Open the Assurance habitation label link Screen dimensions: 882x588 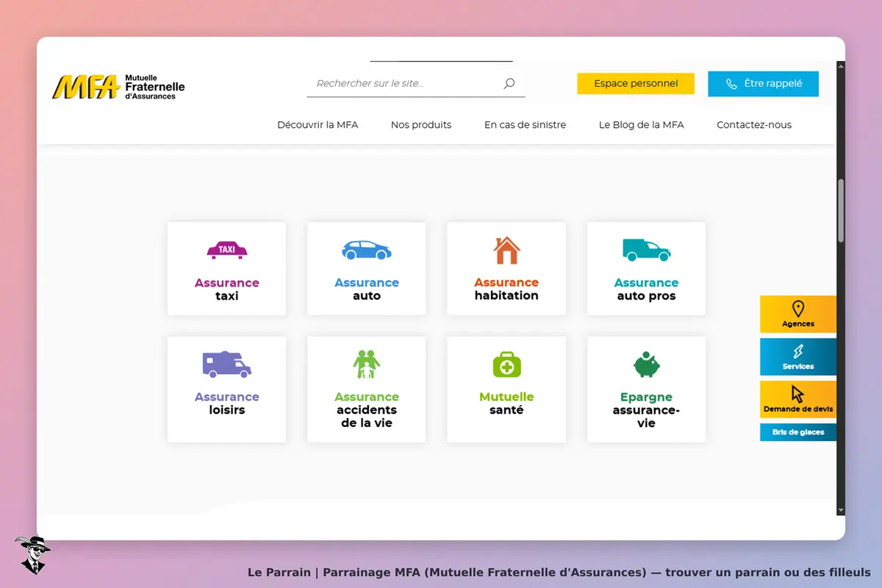506,289
